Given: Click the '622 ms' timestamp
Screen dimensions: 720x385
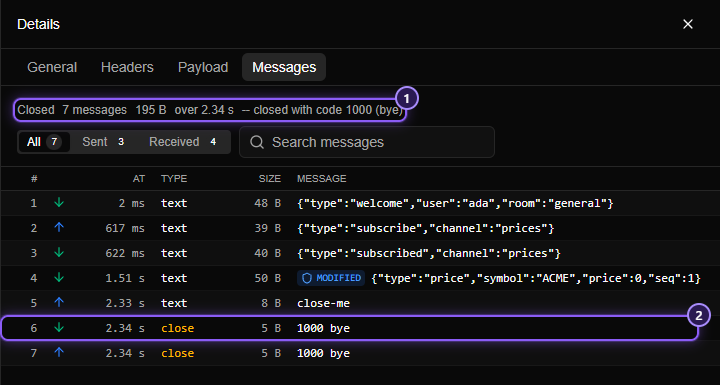Looking at the screenshot, I should click(x=125, y=253).
